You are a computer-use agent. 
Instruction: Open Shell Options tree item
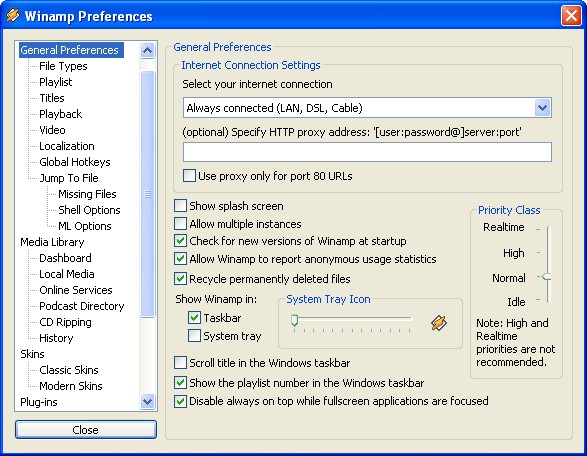[89, 210]
